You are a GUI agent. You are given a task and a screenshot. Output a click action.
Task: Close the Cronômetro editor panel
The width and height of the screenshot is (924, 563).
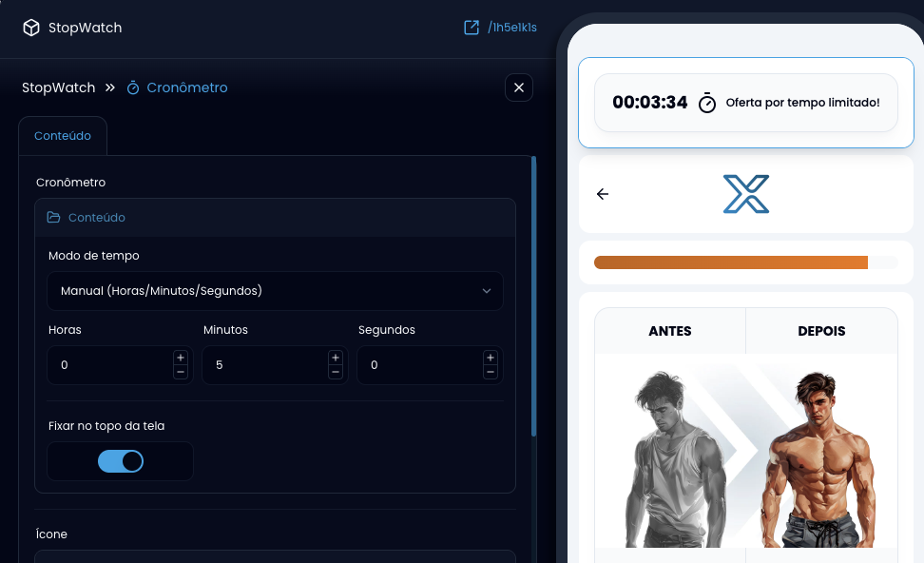[519, 87]
